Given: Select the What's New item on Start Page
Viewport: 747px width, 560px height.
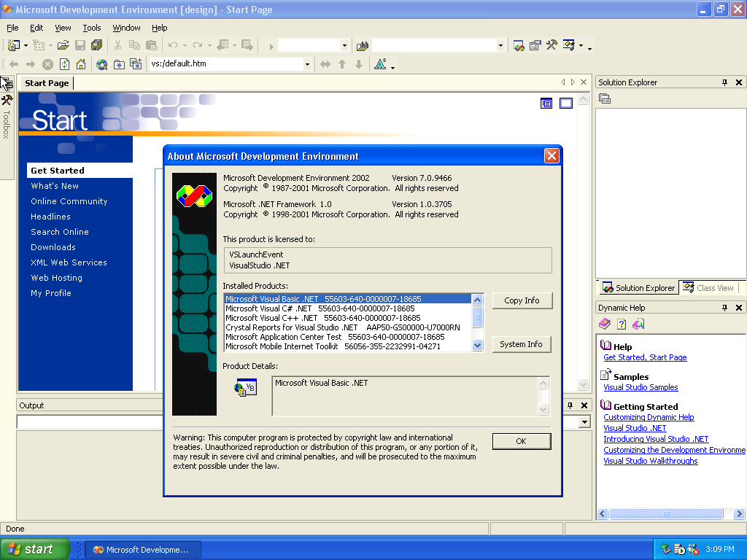Looking at the screenshot, I should click(55, 186).
